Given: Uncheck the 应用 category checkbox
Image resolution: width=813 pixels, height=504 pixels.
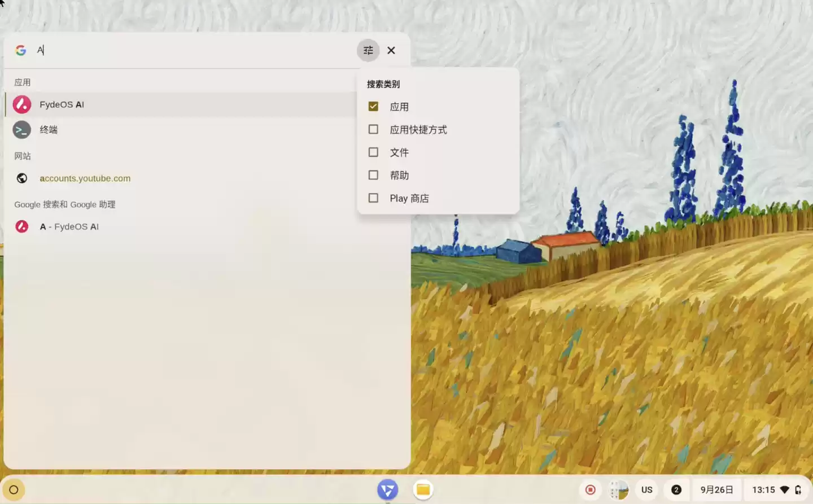Looking at the screenshot, I should click(373, 106).
